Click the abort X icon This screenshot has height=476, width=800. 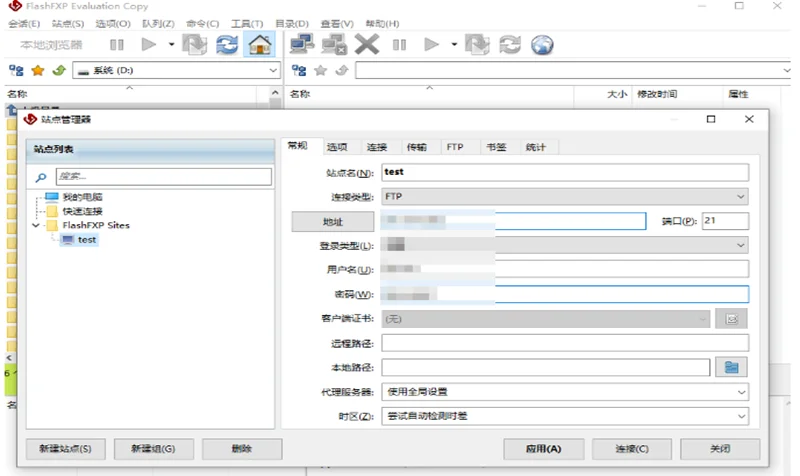pyautogui.click(x=367, y=45)
